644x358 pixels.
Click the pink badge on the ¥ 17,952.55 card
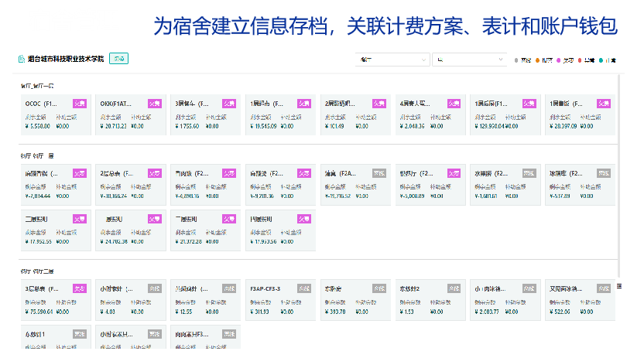(x=79, y=219)
